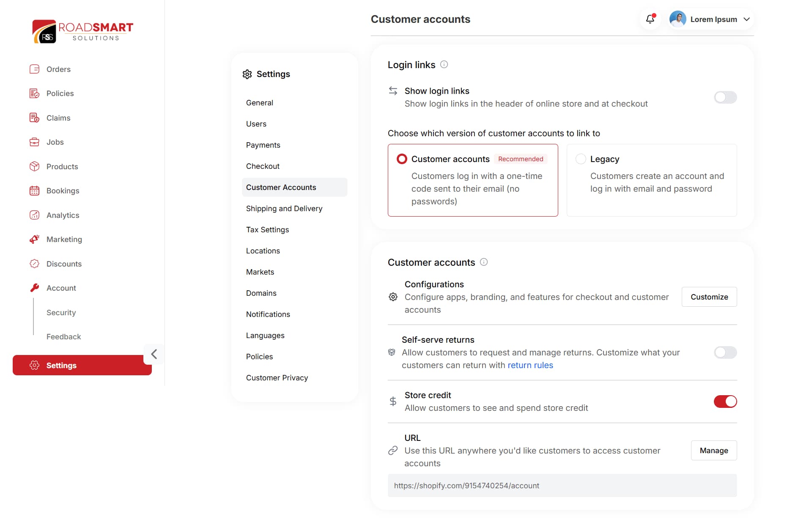Click the Store credit dollar icon
Viewport: 812px width, 531px height.
click(x=393, y=401)
